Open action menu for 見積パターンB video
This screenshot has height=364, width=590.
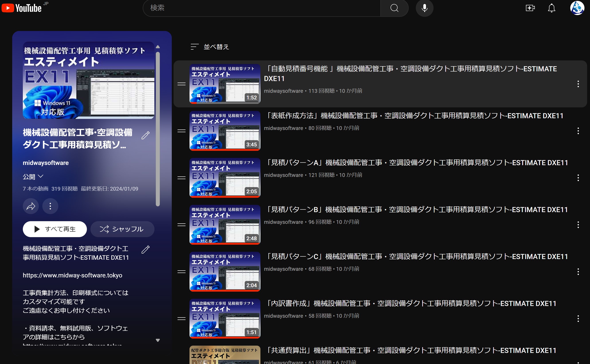pyautogui.click(x=578, y=225)
